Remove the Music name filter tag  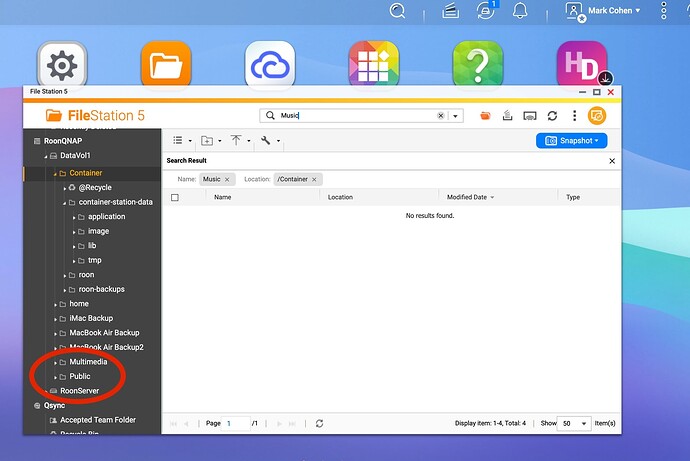227,179
